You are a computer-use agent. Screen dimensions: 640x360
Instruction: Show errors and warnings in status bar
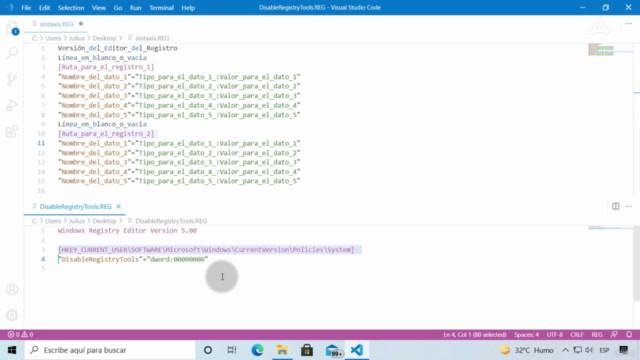(x=20, y=334)
